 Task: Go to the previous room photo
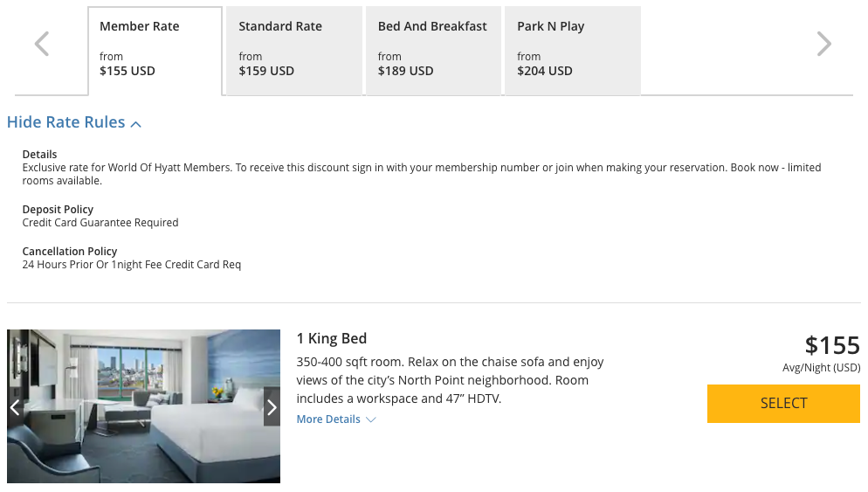click(15, 407)
